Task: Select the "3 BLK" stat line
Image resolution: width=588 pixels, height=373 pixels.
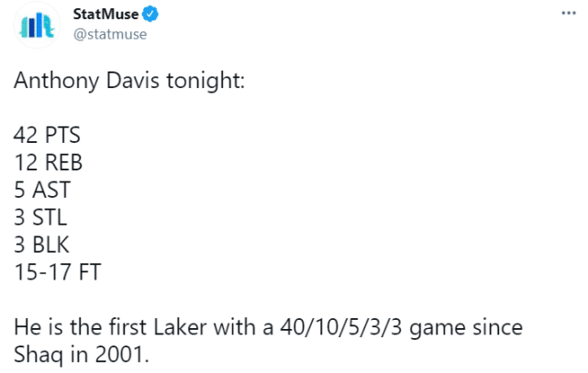Action: click(42, 246)
